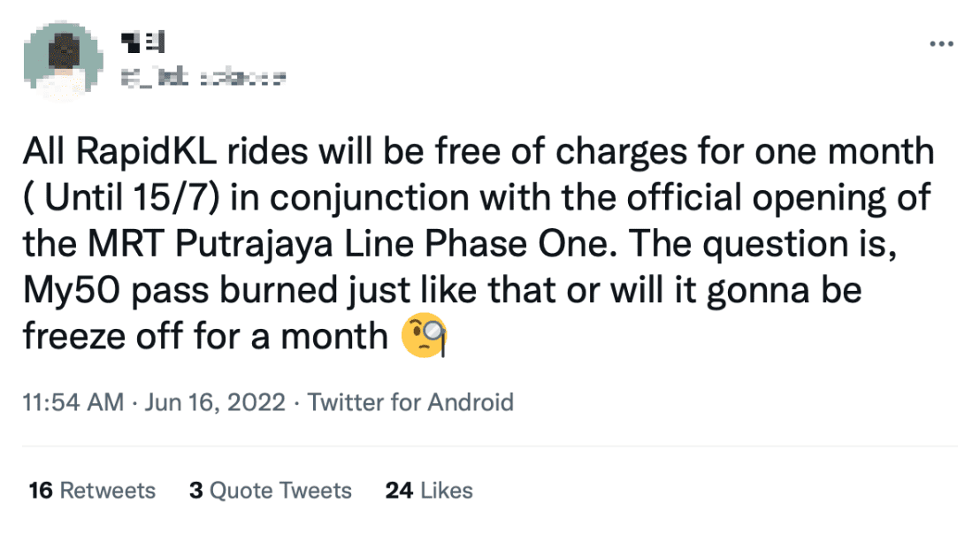This screenshot has height=534, width=980.
Task: Open the tweet's three-dot more options menu
Action: tap(940, 44)
